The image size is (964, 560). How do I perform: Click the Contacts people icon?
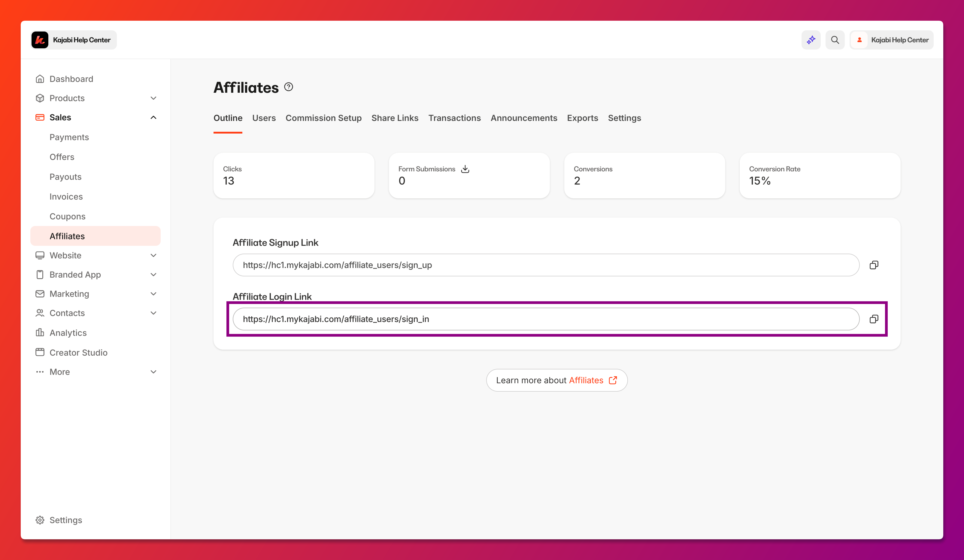(40, 313)
